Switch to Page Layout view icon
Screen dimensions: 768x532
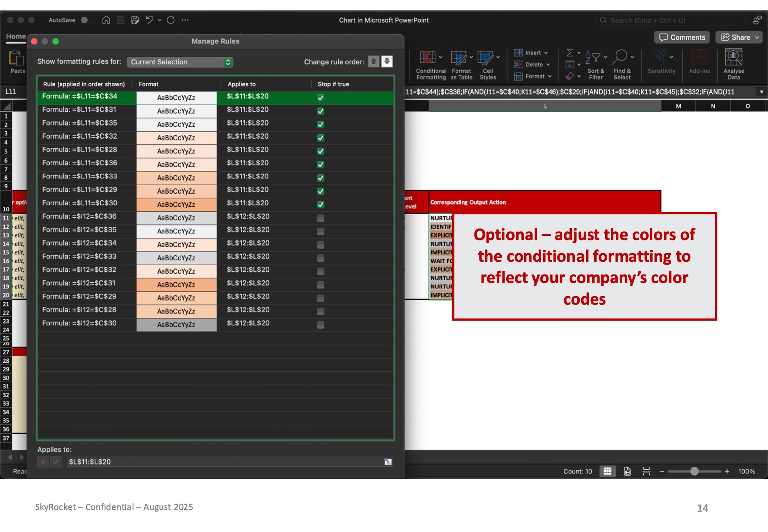coord(627,471)
